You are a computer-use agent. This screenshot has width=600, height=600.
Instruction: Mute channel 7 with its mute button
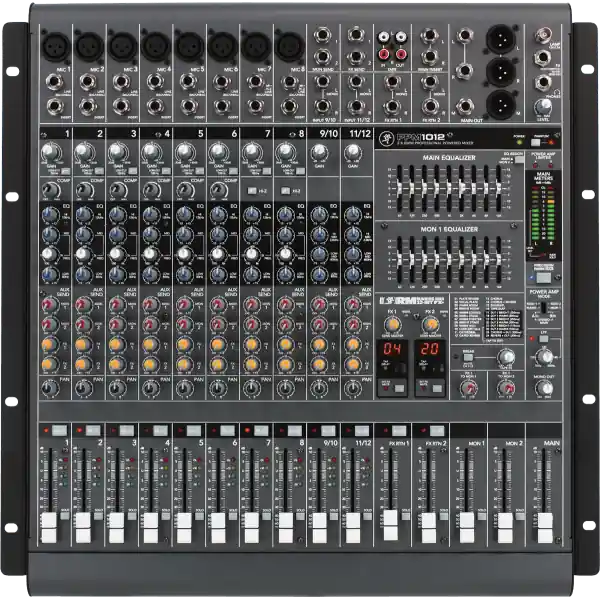click(261, 430)
